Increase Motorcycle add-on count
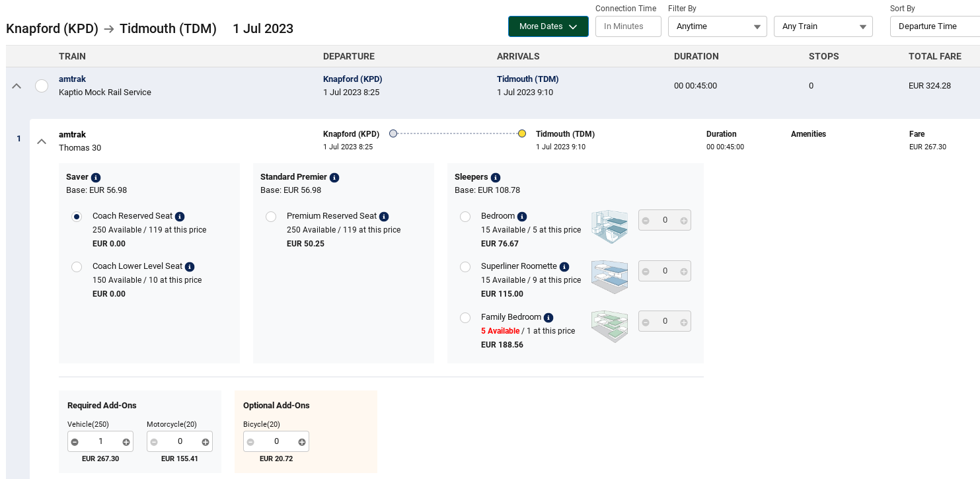The height and width of the screenshot is (479, 980). point(206,442)
